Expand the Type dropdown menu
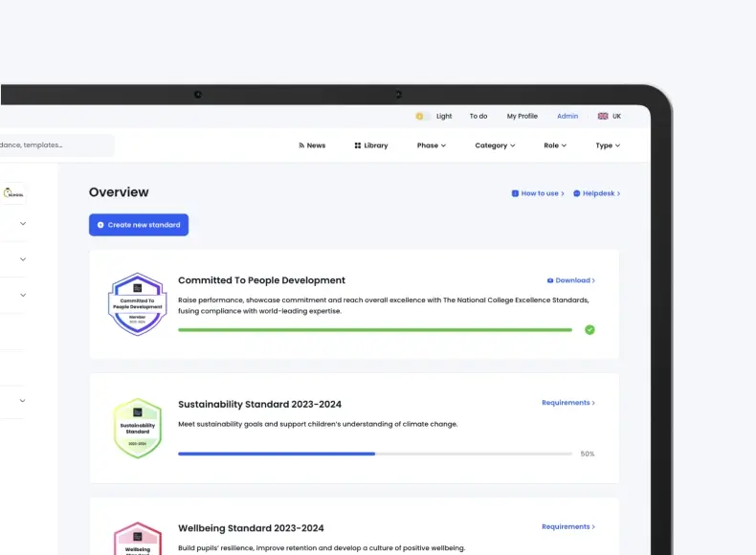Image resolution: width=756 pixels, height=555 pixels. (x=608, y=145)
